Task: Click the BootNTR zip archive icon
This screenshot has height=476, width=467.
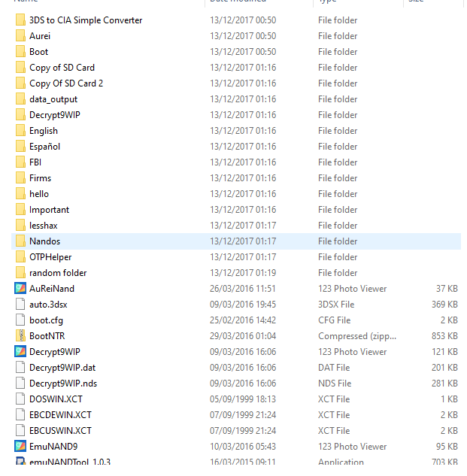Action: (20, 335)
